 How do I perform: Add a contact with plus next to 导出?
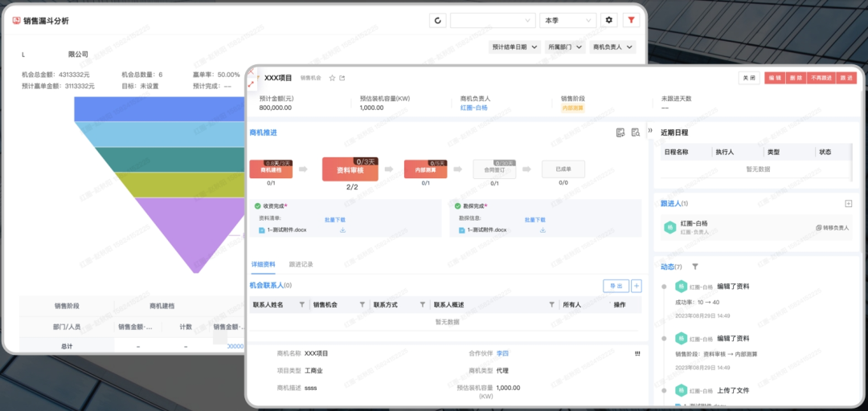pos(637,286)
